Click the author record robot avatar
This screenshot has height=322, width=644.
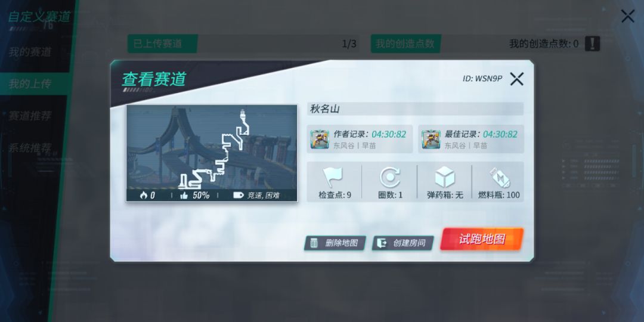[x=319, y=140]
